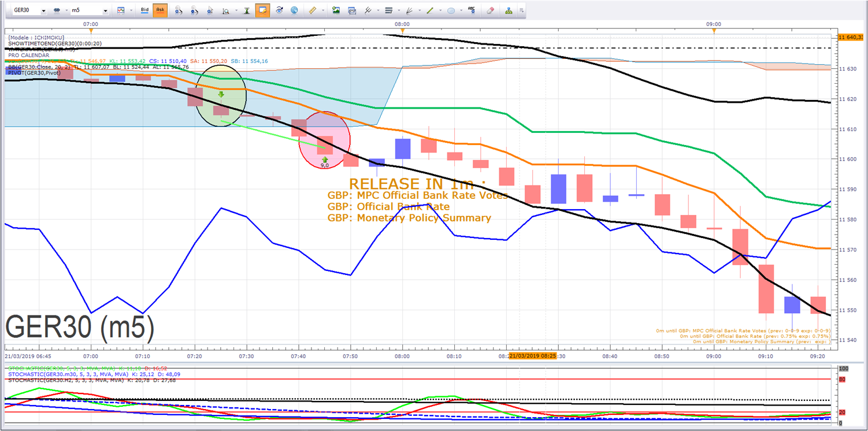Click the add indicator picture icon
The image size is (868, 431).
pos(336,10)
